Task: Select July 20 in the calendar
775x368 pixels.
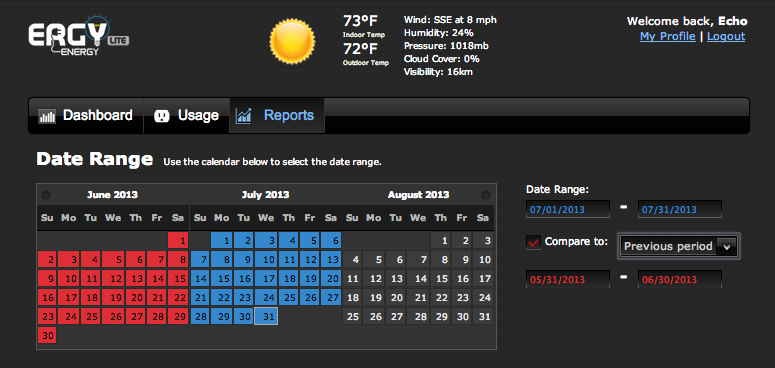Action: 331,279
